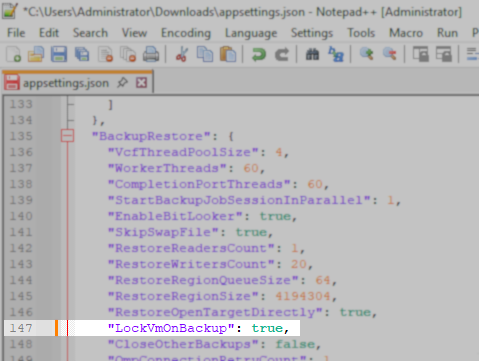Create a new file with the New icon
479x361 pixels.
13,54
